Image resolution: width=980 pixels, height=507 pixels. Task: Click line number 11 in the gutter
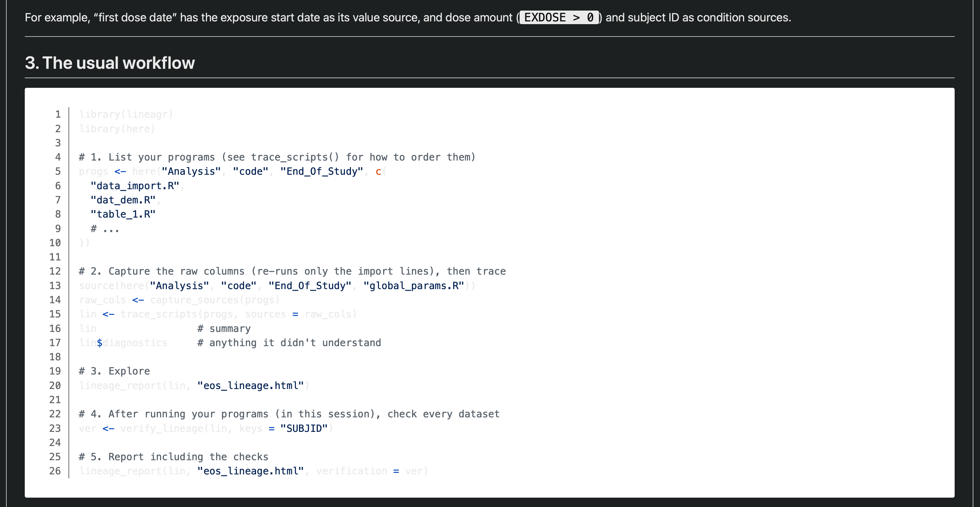[55, 257]
